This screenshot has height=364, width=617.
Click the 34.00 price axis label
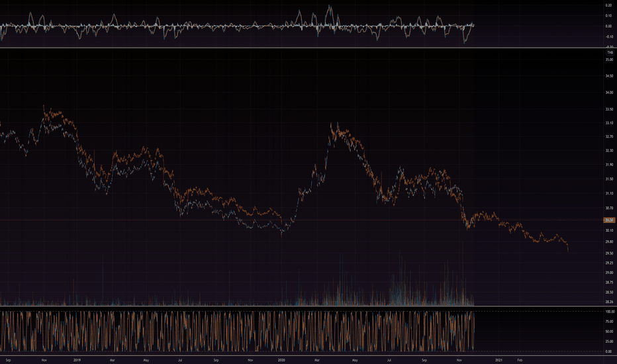coord(609,93)
